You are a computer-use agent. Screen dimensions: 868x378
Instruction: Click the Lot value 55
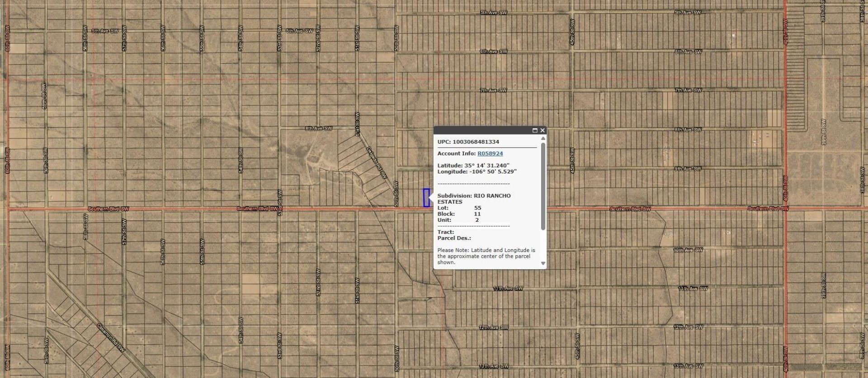click(478, 208)
